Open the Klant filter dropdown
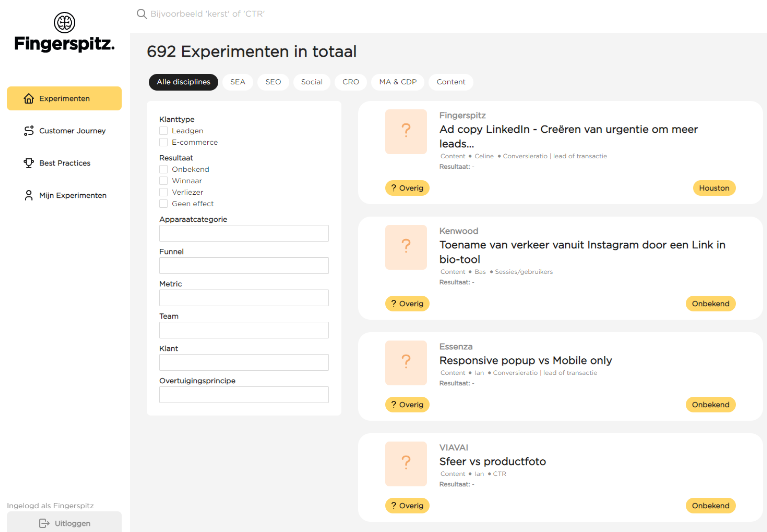The image size is (767, 532). [244, 362]
